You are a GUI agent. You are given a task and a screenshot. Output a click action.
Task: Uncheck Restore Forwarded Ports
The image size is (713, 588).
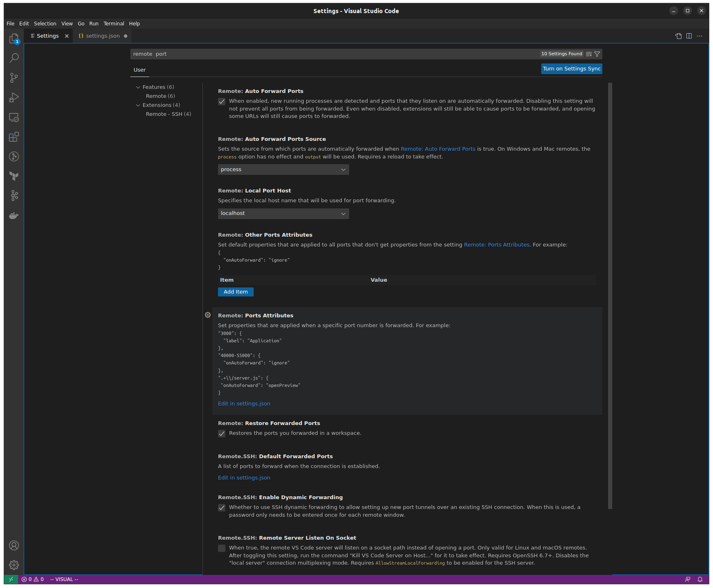pyautogui.click(x=222, y=434)
